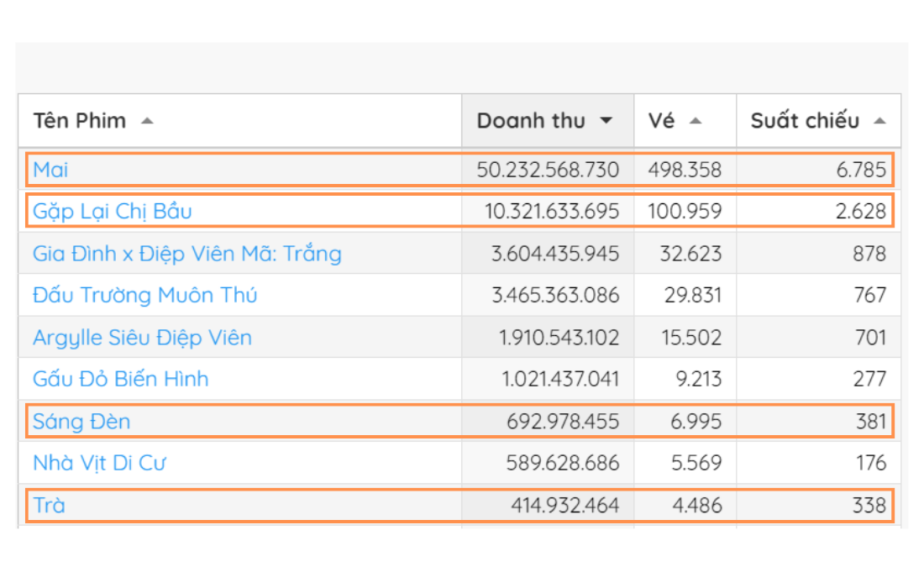Screen dimensions: 924x588
Task: Open the Argylle Siêu Điệp Viên link
Action: [142, 338]
